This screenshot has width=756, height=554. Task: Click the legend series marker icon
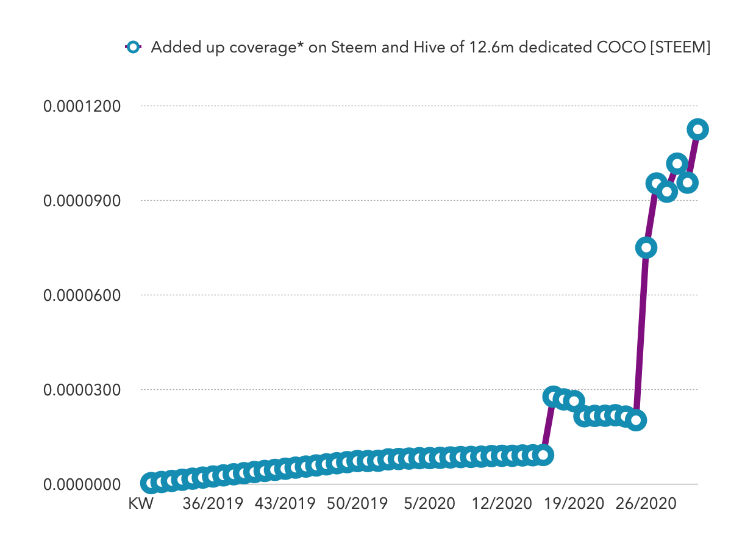[x=133, y=47]
